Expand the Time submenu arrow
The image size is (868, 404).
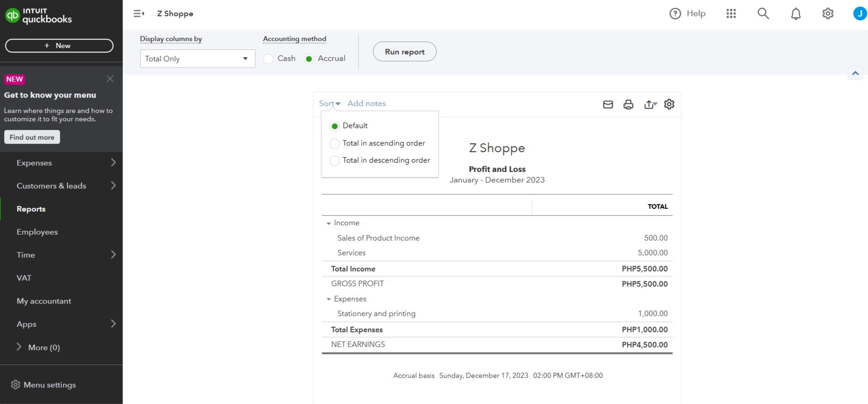pos(113,255)
